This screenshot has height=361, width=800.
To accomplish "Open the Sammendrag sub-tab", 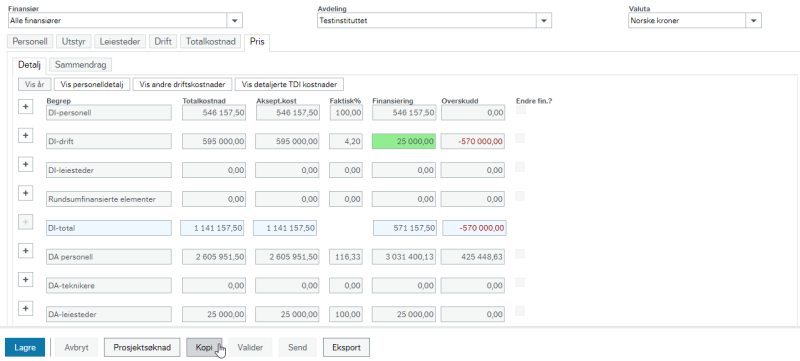I will tap(81, 65).
